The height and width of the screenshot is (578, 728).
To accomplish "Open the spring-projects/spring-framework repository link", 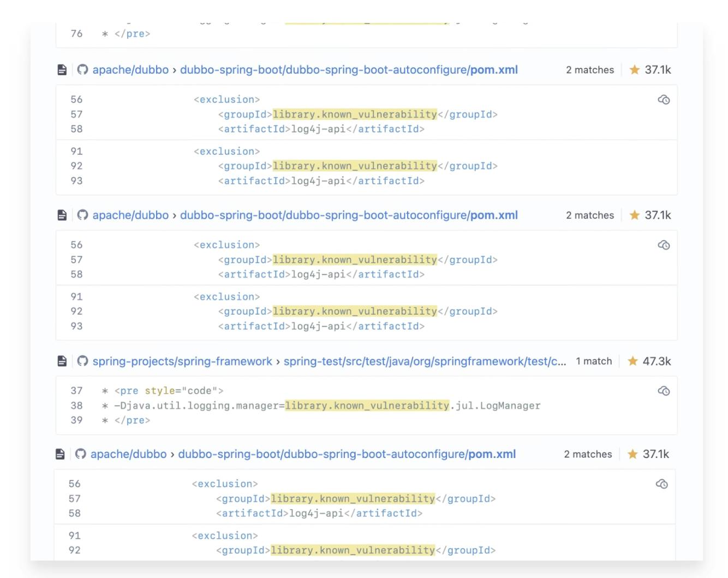I will pyautogui.click(x=182, y=361).
